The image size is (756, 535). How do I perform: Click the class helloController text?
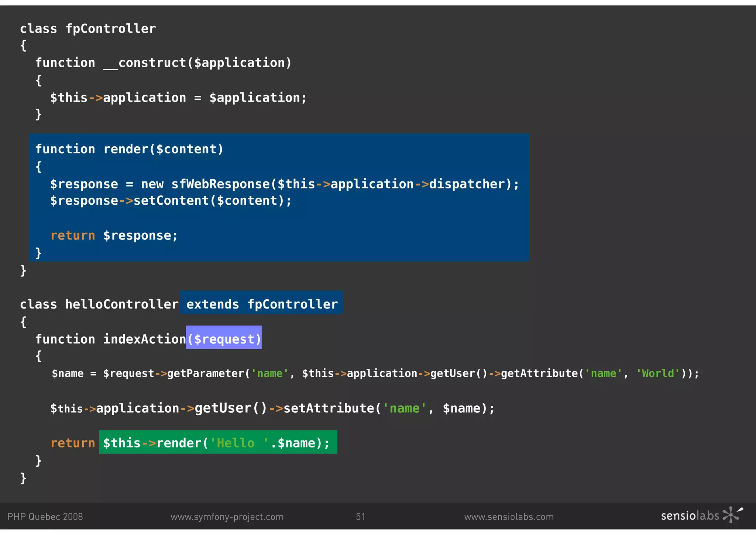tap(99, 304)
